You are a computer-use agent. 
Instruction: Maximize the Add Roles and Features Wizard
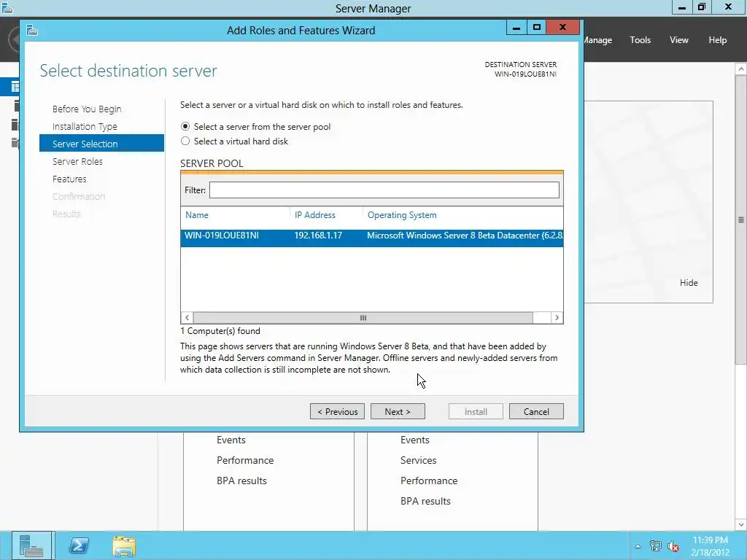click(x=537, y=27)
